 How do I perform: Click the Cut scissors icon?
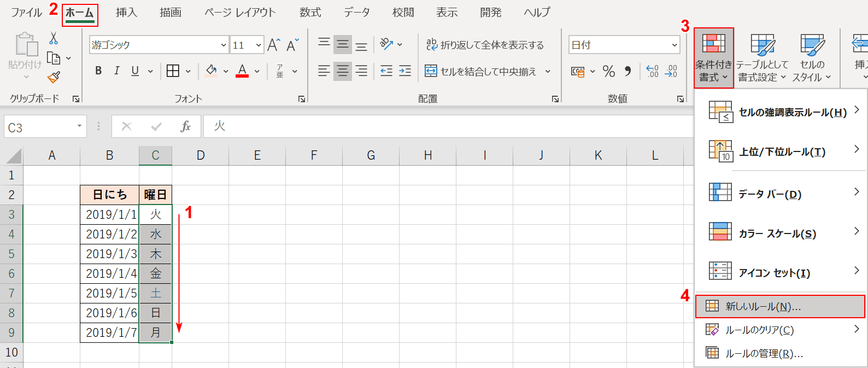coord(54,38)
